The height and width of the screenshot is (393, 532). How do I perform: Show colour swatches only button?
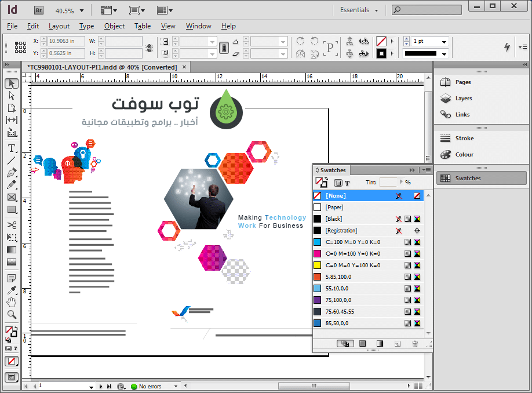363,344
